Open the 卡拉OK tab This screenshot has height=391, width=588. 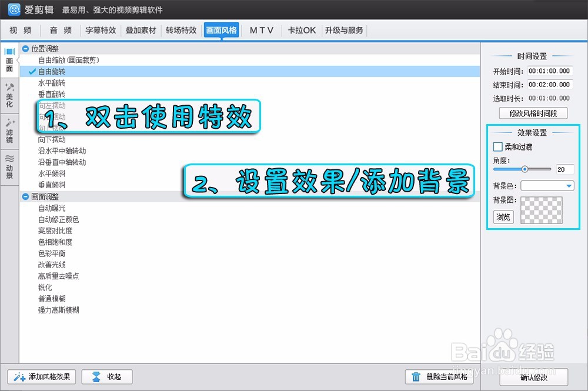pyautogui.click(x=302, y=31)
